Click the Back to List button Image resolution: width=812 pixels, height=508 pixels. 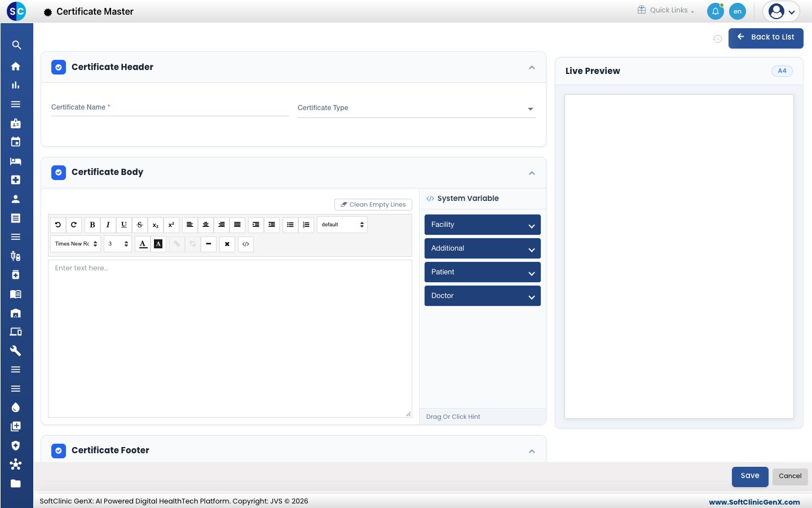[x=766, y=38]
